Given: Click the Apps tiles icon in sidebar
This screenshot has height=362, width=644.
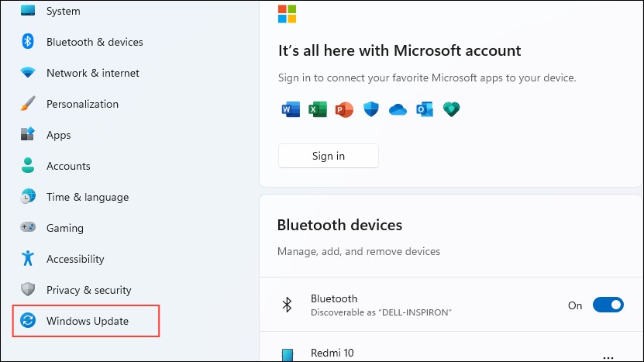Looking at the screenshot, I should click(x=28, y=134).
